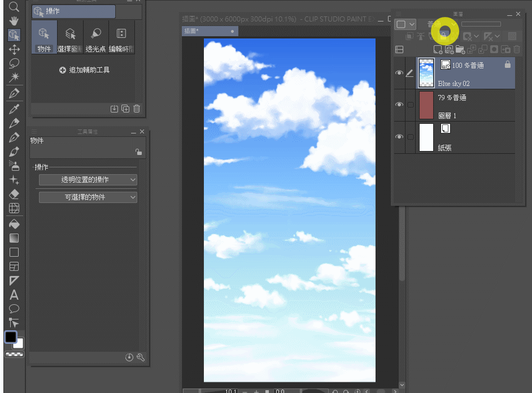
Task: Select the Eyedropper tool
Action: 14,109
